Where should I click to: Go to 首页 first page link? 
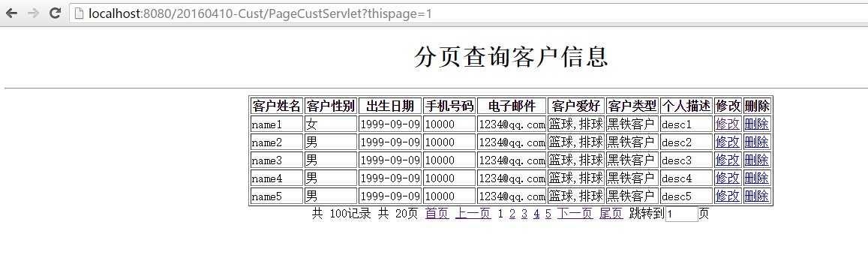(x=437, y=214)
